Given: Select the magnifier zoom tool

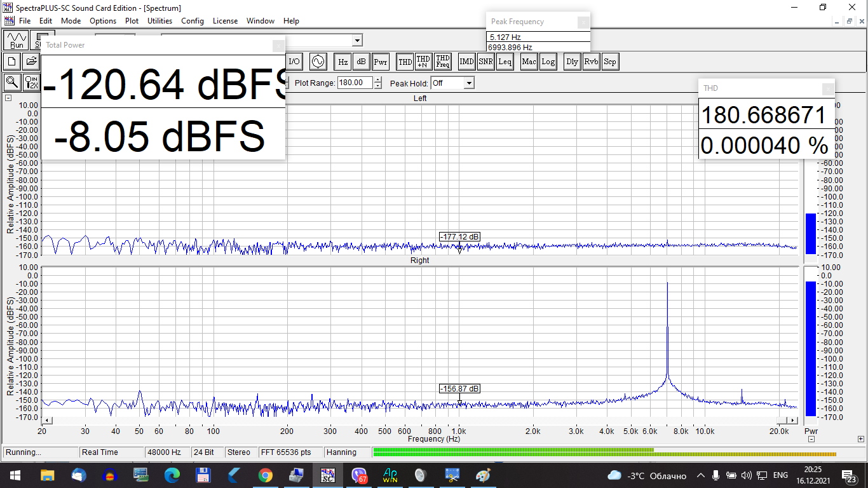Looking at the screenshot, I should (x=12, y=82).
